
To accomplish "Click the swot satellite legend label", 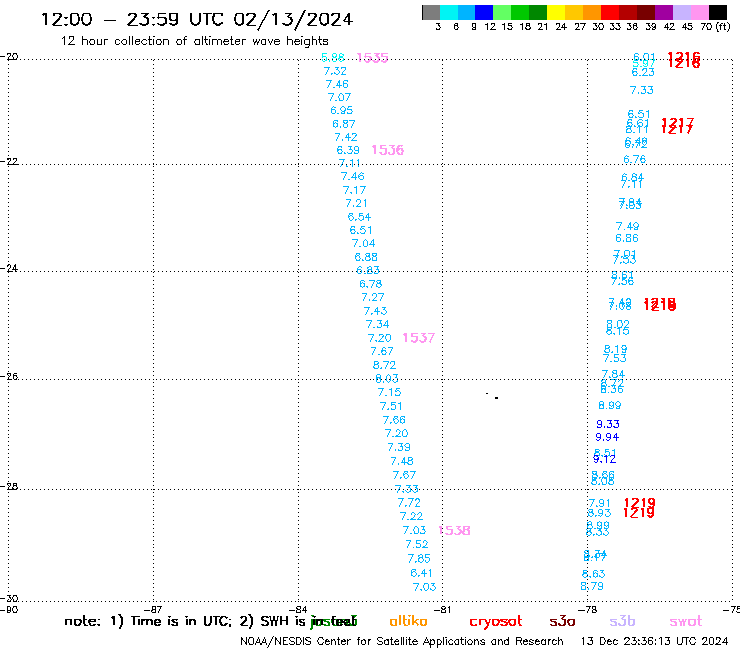I will [x=686, y=622].
